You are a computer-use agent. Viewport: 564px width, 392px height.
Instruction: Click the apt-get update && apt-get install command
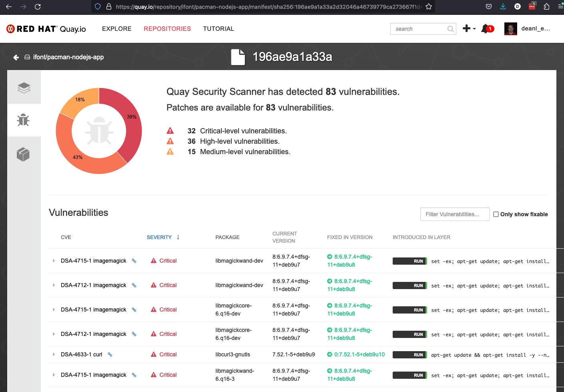coord(490,355)
